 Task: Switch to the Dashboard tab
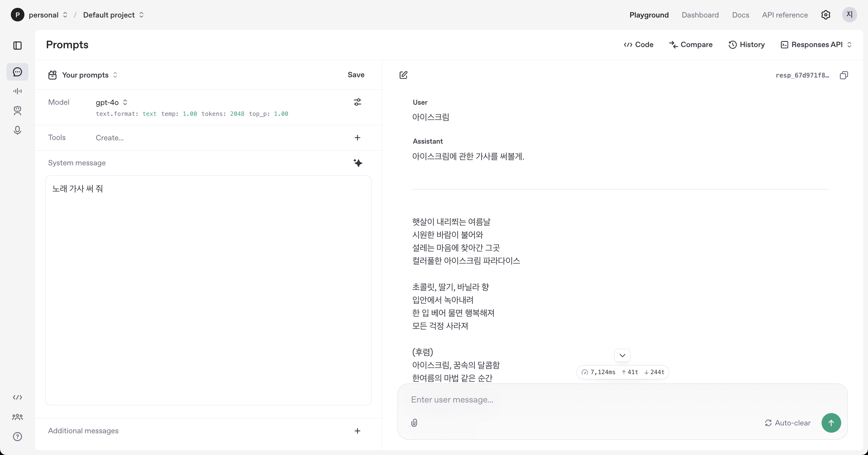coord(700,15)
